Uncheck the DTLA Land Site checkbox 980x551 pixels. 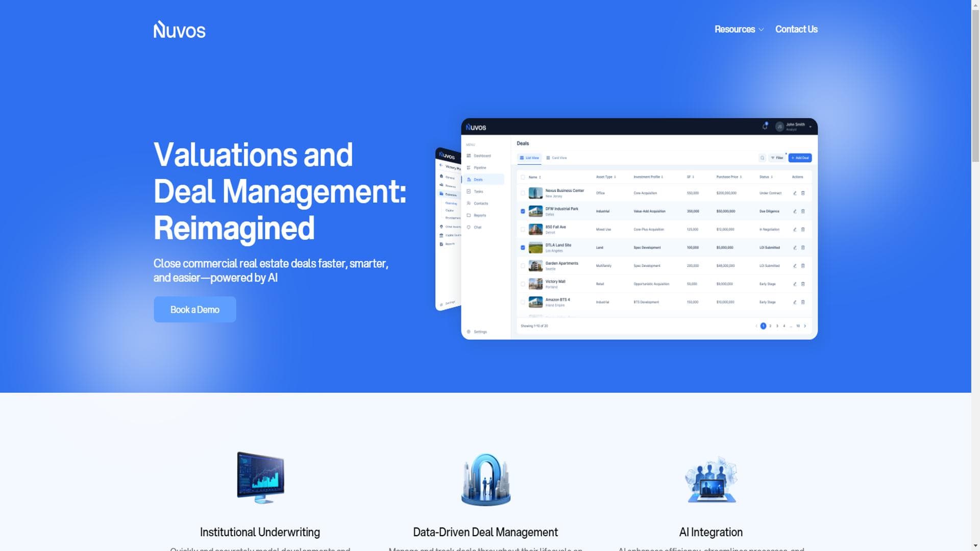click(x=523, y=248)
